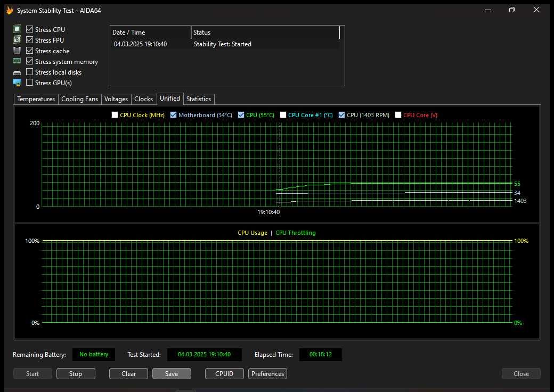Viewport: 554px width, 392px height.
Task: Open the Voltages tab
Action: click(116, 99)
